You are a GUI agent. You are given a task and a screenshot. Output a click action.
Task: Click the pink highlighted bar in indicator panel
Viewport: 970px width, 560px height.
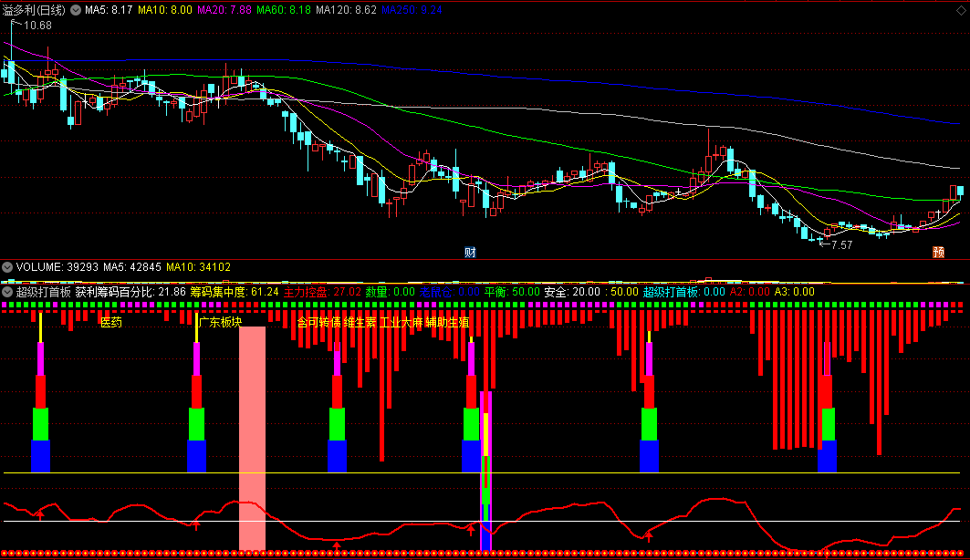[253, 438]
